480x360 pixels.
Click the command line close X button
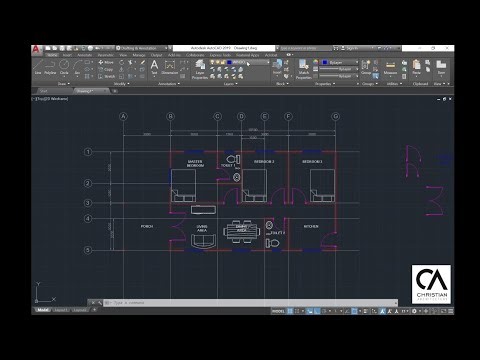pos(93,303)
